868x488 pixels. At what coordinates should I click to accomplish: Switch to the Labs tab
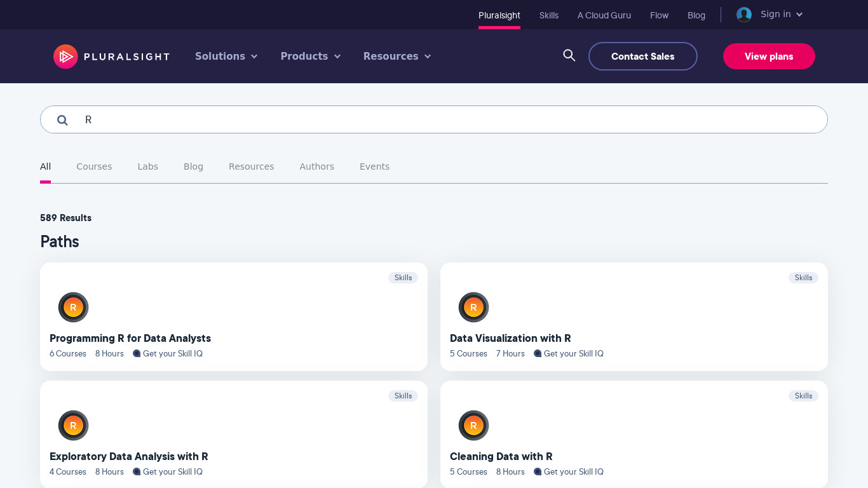pos(148,166)
